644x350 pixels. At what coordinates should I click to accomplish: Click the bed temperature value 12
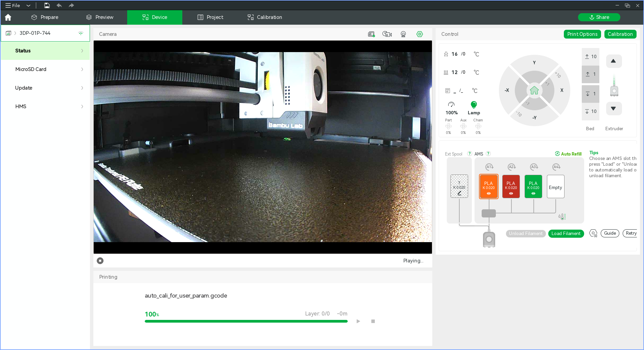(454, 72)
